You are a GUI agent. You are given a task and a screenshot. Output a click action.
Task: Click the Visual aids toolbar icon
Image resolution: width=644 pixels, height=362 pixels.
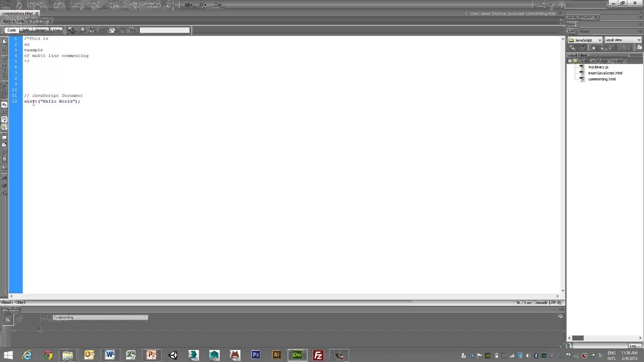(x=113, y=30)
